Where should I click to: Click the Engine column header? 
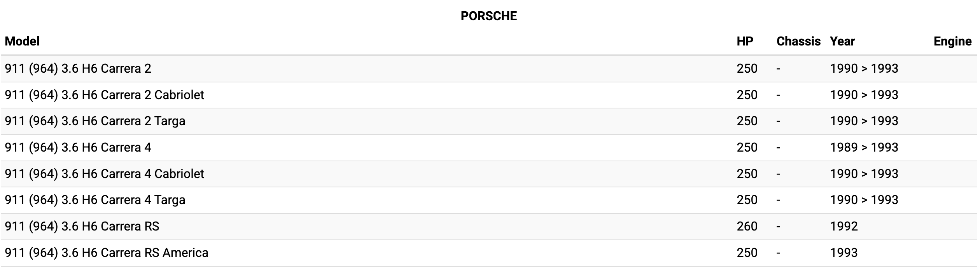952,42
